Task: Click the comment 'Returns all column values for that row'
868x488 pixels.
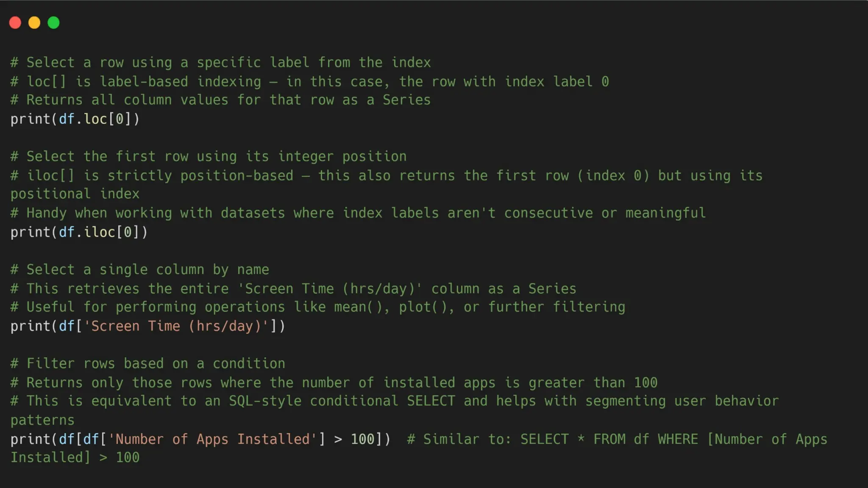Action: click(x=220, y=100)
